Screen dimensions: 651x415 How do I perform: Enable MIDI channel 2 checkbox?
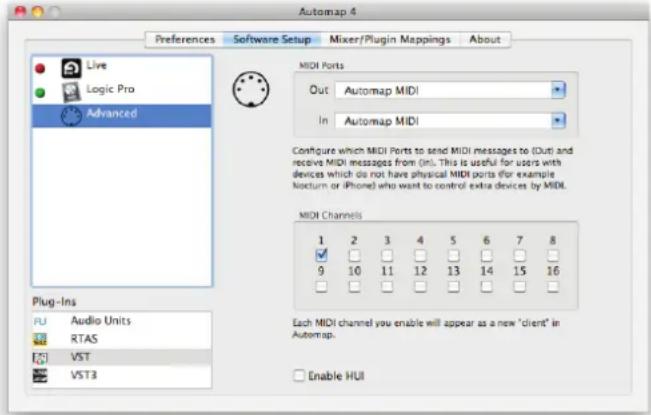point(354,255)
